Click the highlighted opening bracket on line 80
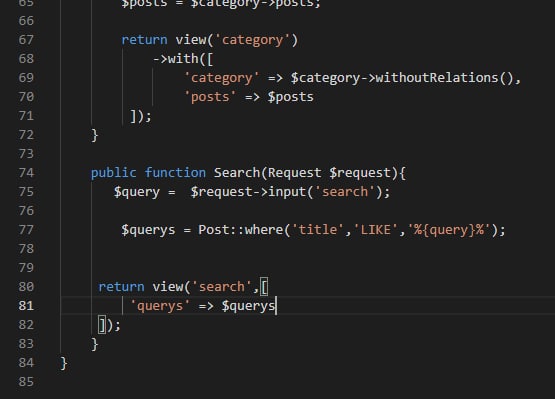 tap(264, 287)
